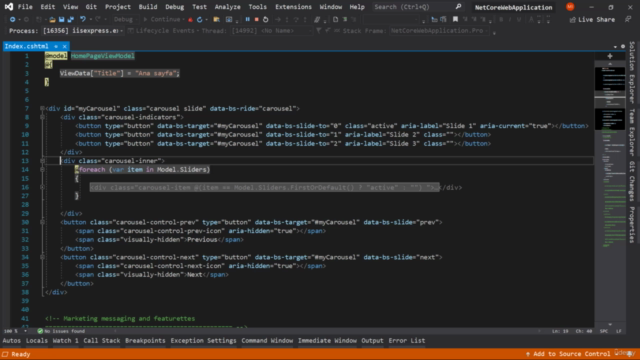The image size is (640, 360).
Task: Open the File menu
Action: (25, 7)
